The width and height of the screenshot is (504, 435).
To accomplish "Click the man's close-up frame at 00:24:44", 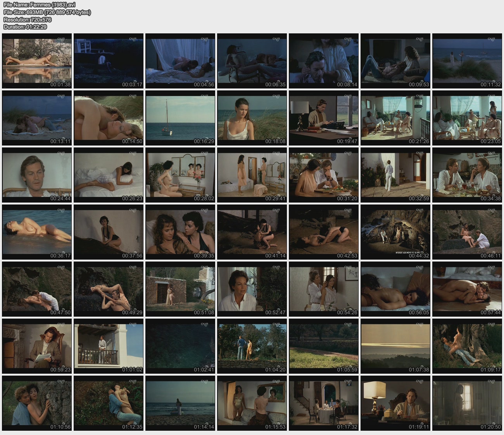I will 37,175.
